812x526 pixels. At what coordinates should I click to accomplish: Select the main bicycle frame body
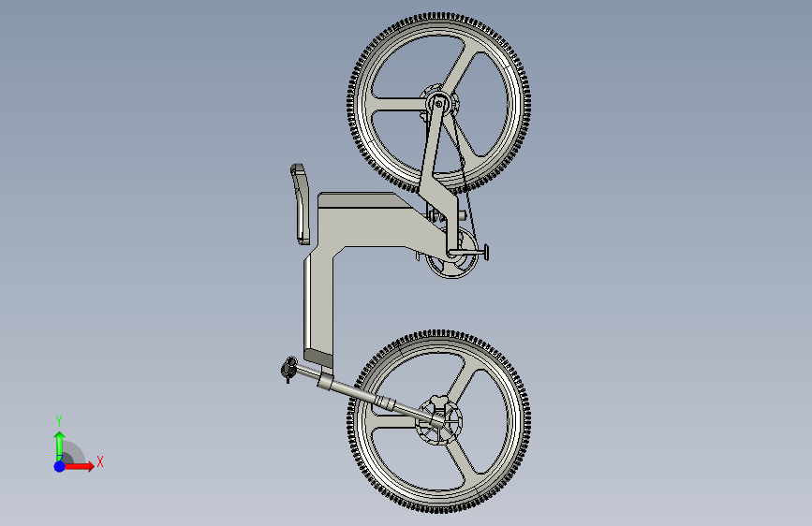[362, 227]
